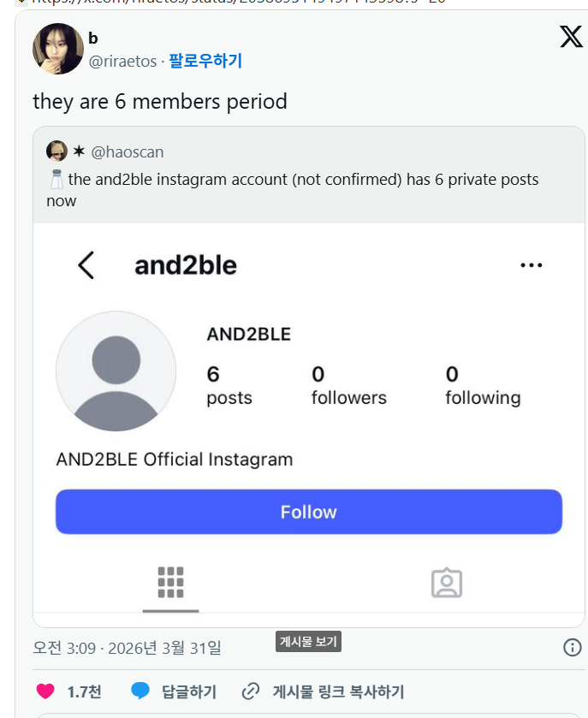Open quoted user @haoscan handle

127,151
